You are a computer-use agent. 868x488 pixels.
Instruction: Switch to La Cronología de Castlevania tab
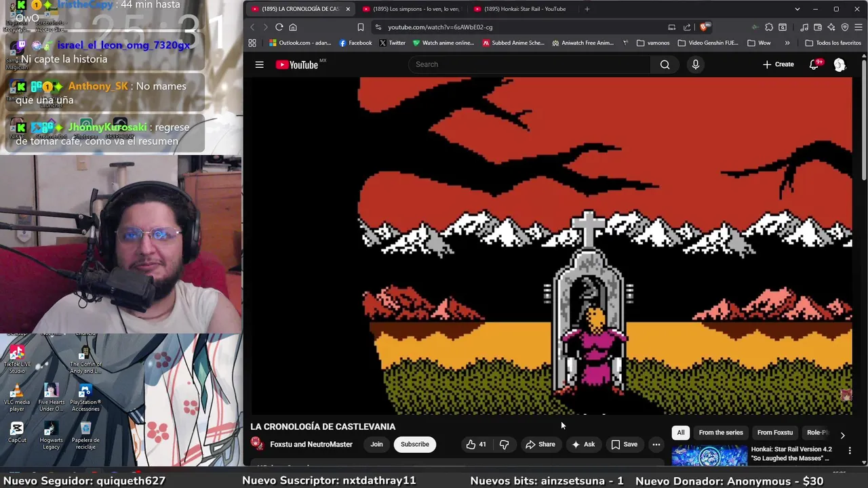click(x=300, y=9)
